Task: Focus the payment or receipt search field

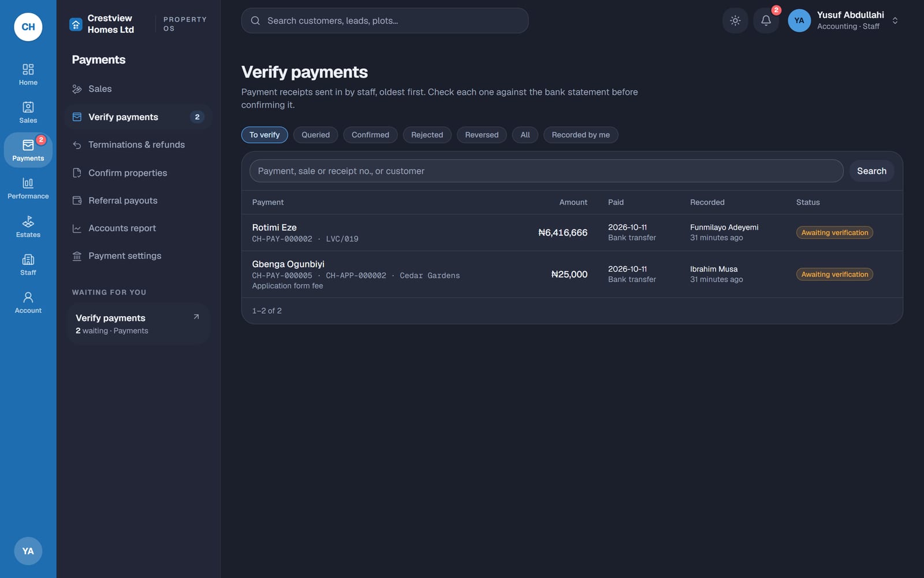Action: tap(546, 171)
